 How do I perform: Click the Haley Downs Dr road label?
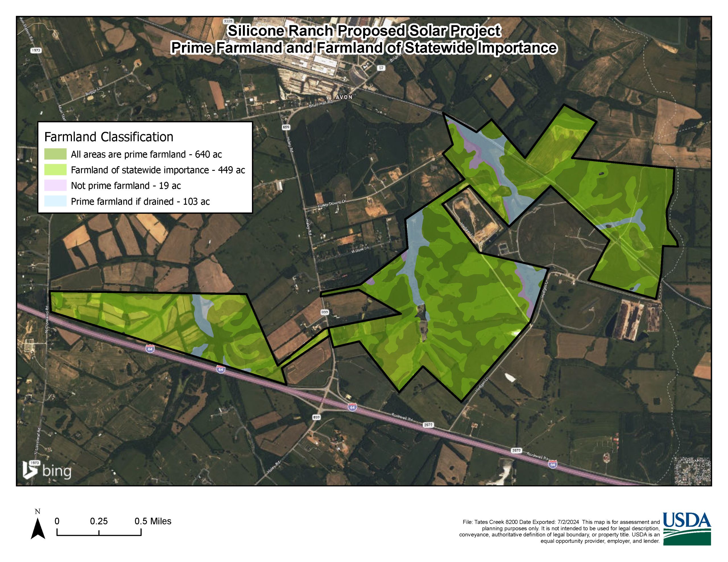332,205
